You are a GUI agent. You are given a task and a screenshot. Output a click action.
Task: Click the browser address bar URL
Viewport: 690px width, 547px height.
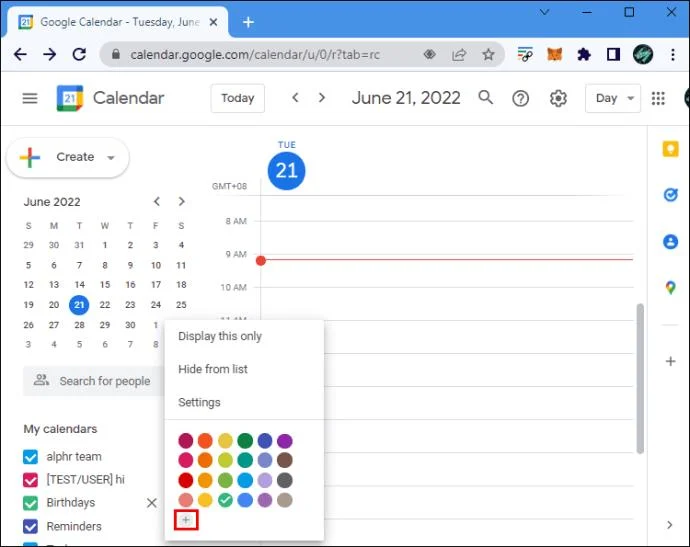tap(255, 55)
